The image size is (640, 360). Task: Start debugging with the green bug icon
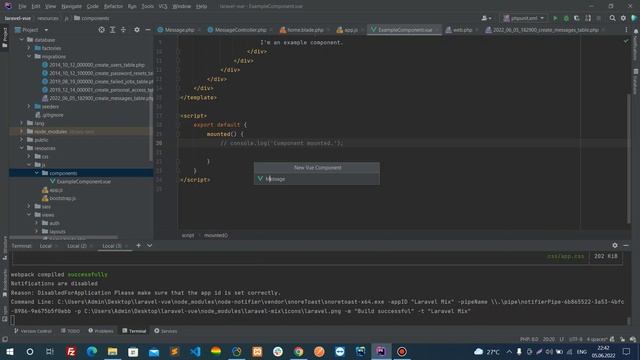coord(566,18)
